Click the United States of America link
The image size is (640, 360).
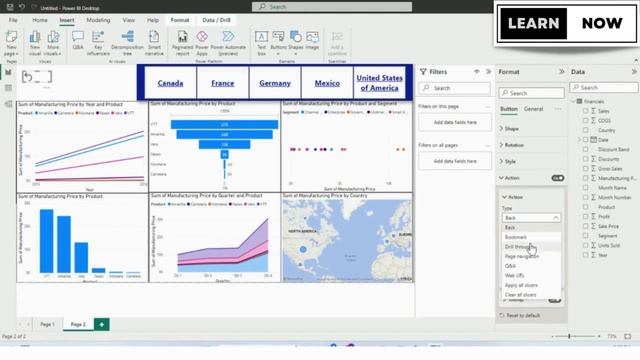380,83
